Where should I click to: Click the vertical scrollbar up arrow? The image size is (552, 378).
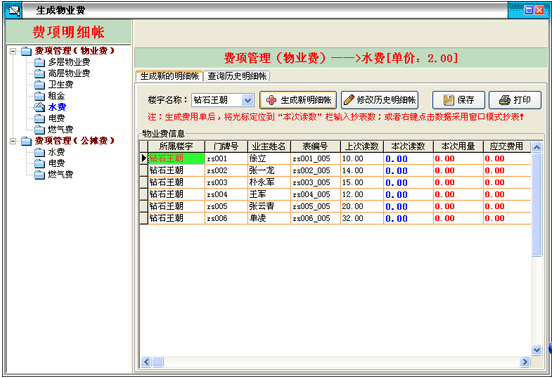click(537, 147)
